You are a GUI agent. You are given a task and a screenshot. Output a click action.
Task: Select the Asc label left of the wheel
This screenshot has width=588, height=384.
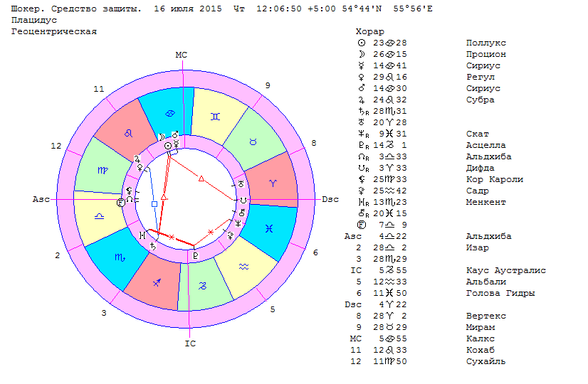[41, 199]
